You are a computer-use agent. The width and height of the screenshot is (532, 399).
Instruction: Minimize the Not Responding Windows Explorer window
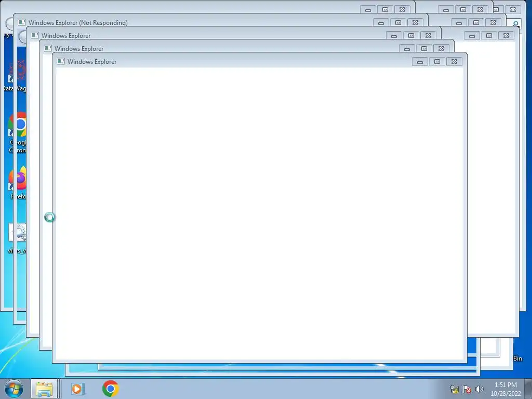click(381, 23)
